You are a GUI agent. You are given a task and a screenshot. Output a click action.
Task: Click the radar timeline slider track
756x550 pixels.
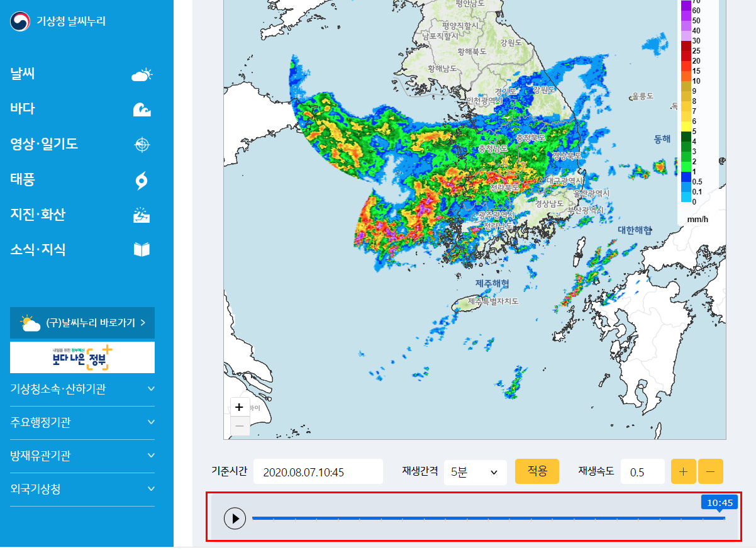(488, 519)
